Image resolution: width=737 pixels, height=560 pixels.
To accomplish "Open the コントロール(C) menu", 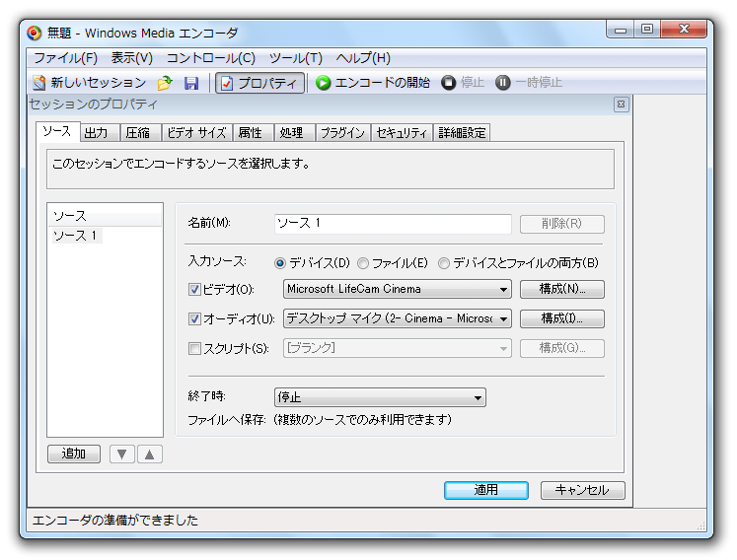I will click(x=210, y=58).
